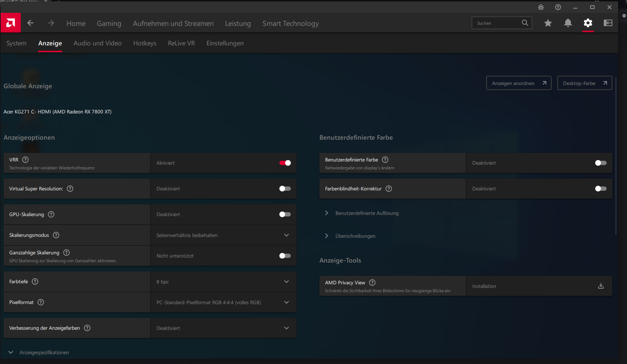Select the Anzeige tab
Screen dimensions: 627x364
[50, 43]
